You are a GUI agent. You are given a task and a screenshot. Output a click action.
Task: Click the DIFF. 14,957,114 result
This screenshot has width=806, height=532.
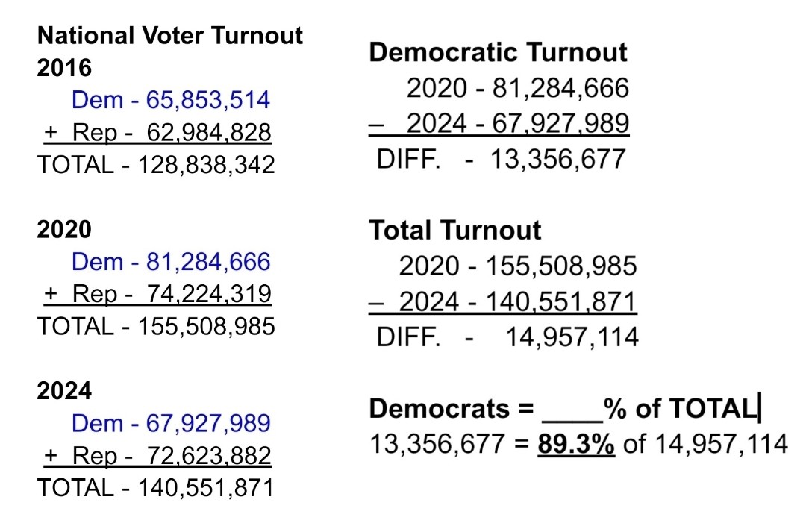tap(507, 337)
